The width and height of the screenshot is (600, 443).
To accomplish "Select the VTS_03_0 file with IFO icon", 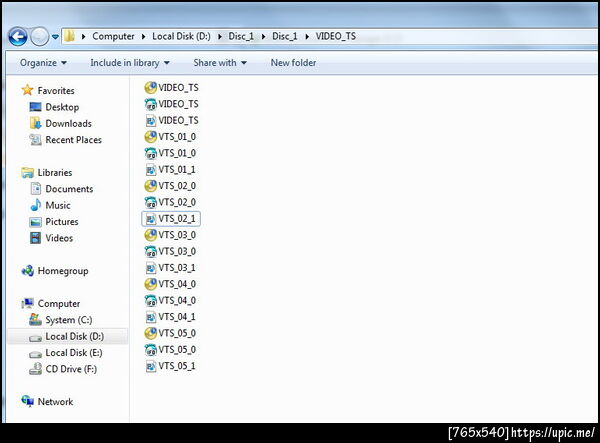I will [x=170, y=251].
